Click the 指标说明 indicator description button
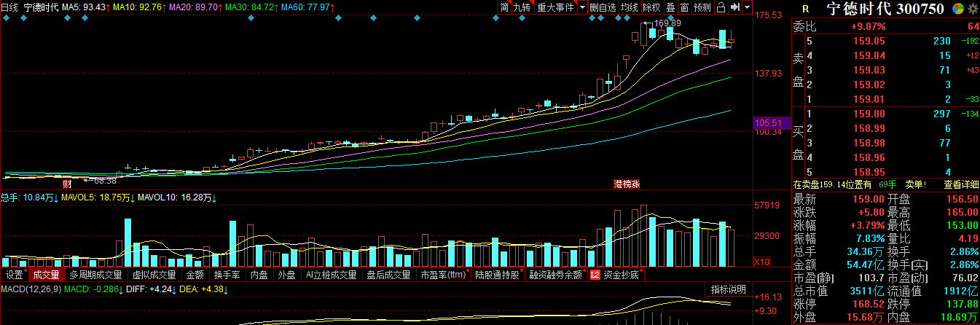This screenshot has height=325, width=980. [x=729, y=289]
